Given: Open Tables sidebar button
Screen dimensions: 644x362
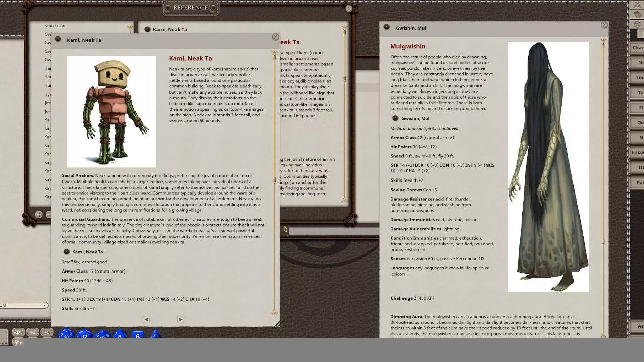Looking at the screenshot, I should pyautogui.click(x=637, y=93).
